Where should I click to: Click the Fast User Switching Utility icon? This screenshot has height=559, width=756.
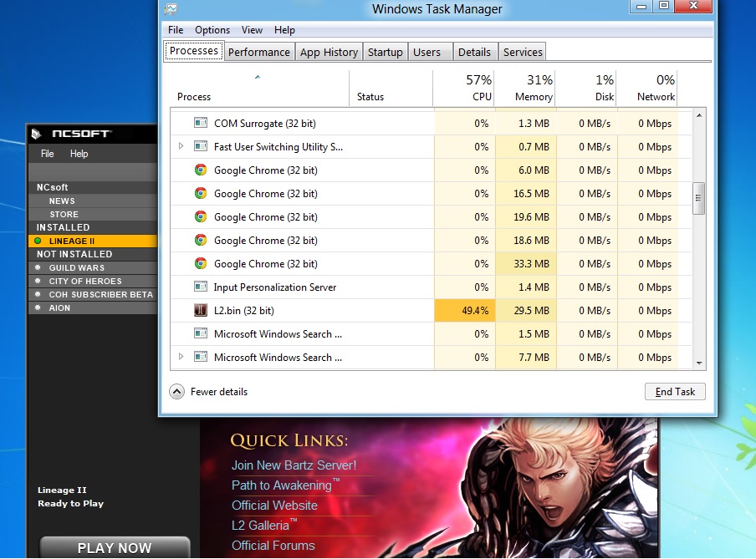pyautogui.click(x=201, y=146)
